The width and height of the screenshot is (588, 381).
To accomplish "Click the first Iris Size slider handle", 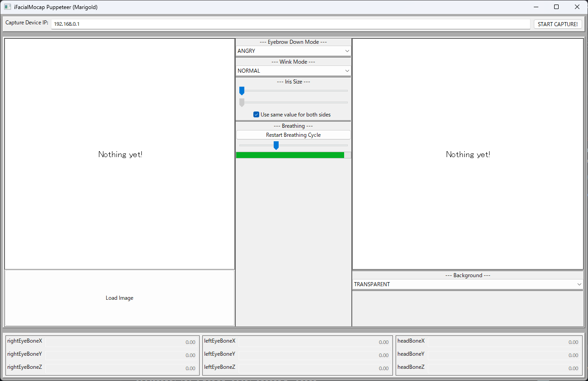I will [242, 91].
